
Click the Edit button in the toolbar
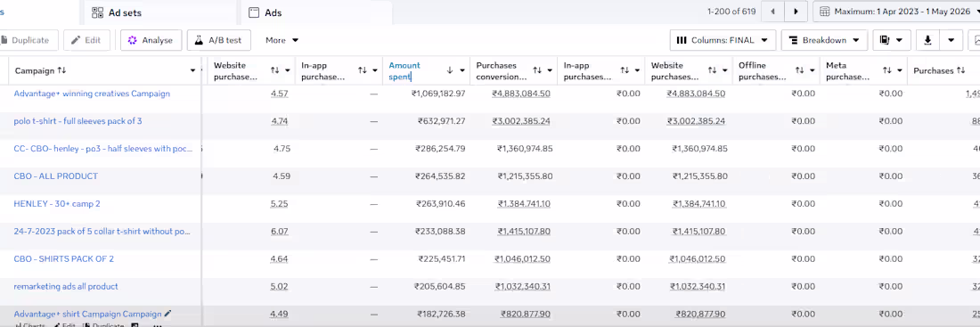[86, 40]
